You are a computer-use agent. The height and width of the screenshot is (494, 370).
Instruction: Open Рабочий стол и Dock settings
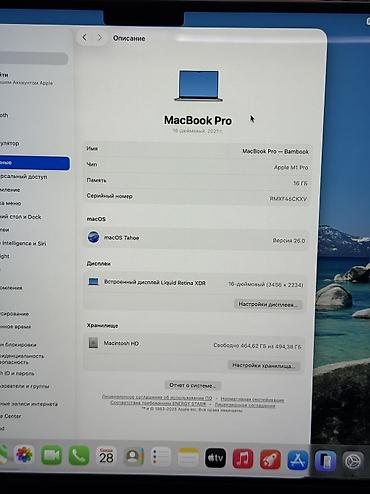[x=21, y=217]
